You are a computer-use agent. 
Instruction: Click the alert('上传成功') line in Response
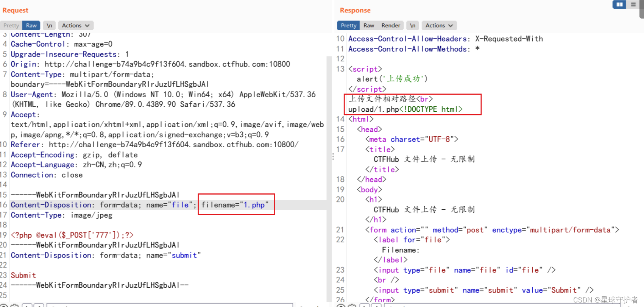coord(392,79)
